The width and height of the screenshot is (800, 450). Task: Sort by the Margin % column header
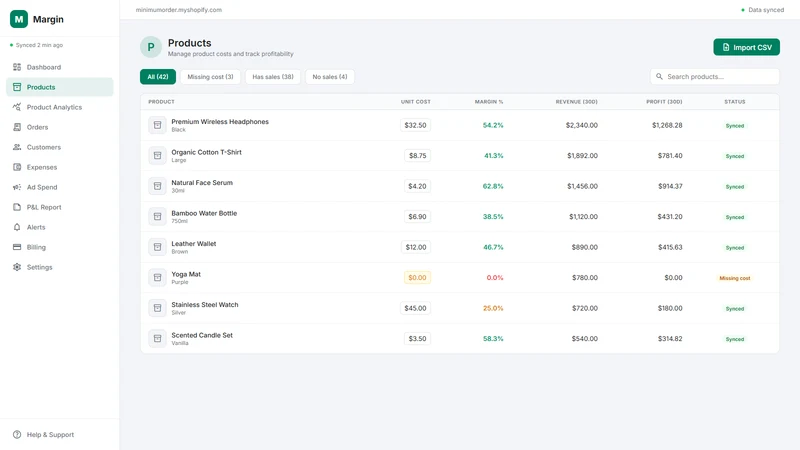point(489,102)
